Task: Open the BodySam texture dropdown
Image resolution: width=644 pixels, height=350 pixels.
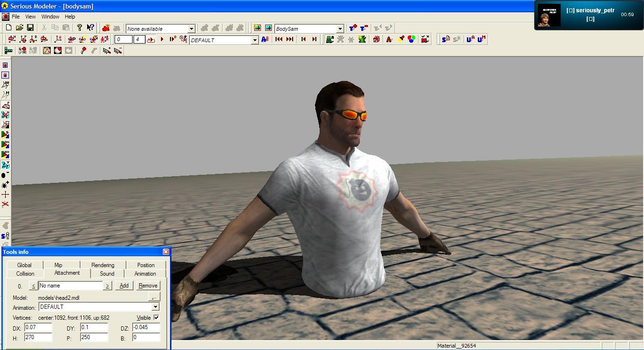Action: 340,29
